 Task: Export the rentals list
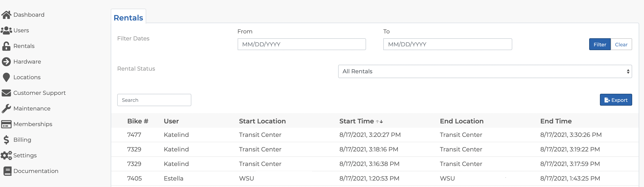coord(616,100)
